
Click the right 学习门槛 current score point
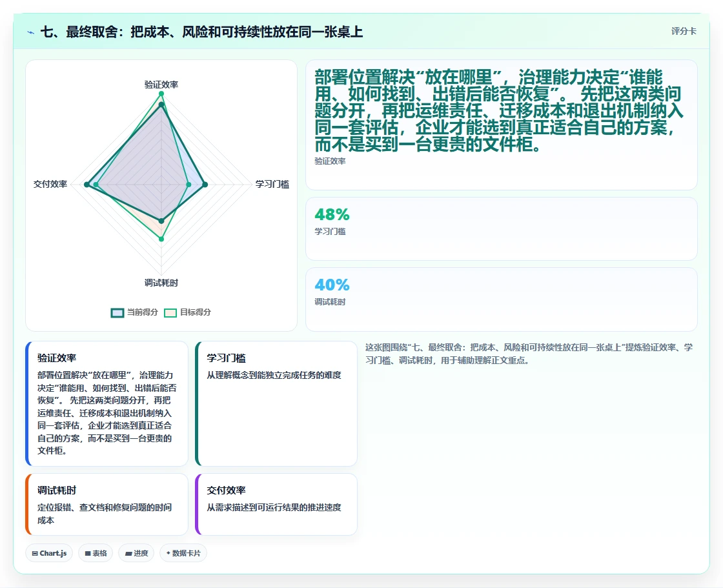coord(205,185)
